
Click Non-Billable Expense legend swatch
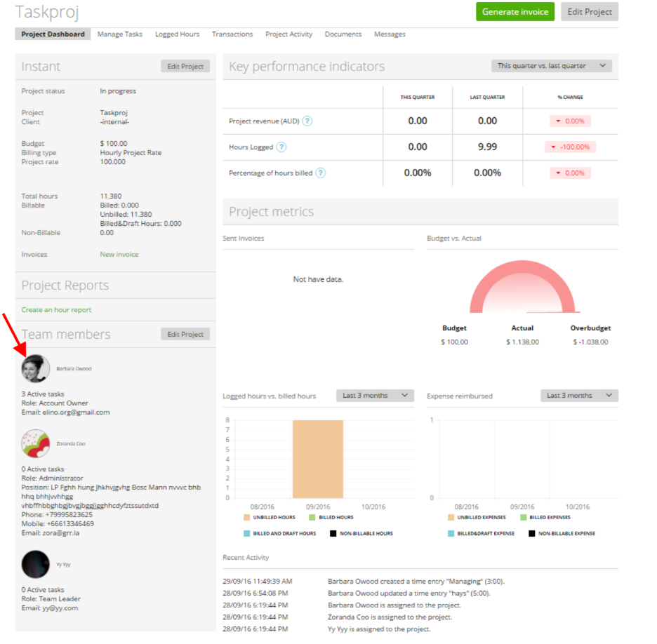532,533
